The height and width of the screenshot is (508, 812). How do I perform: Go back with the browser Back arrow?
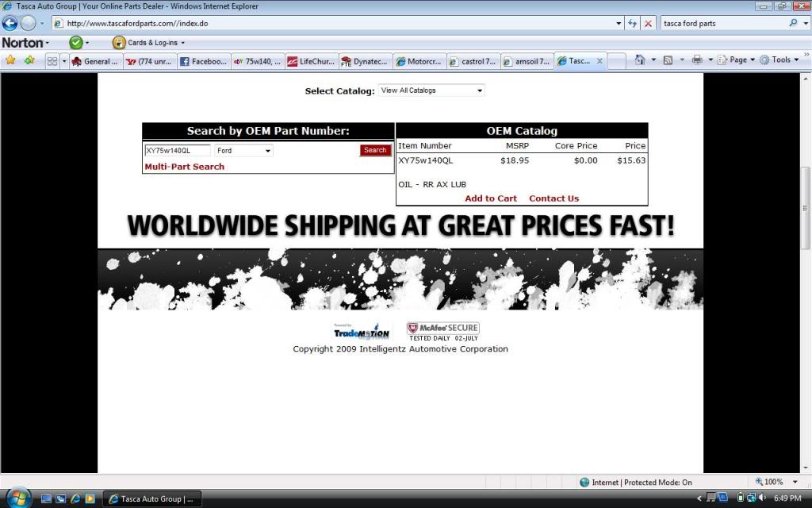click(x=10, y=23)
